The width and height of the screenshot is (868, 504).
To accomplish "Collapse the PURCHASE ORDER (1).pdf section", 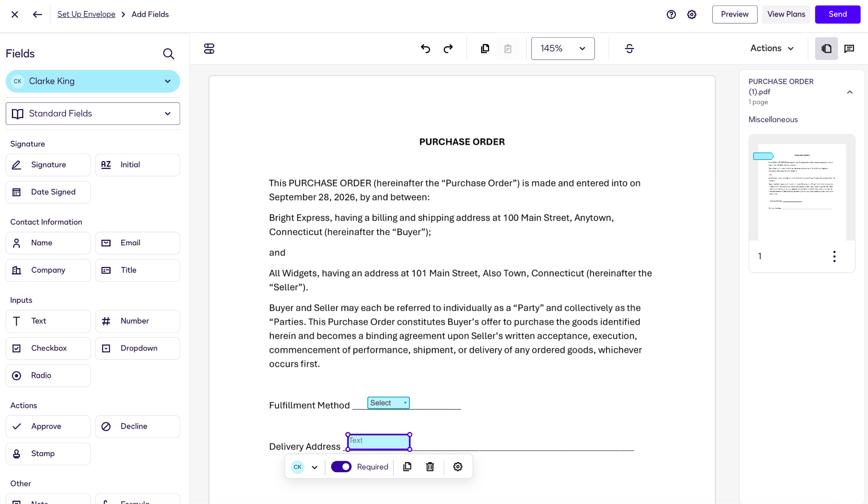I will point(849,92).
